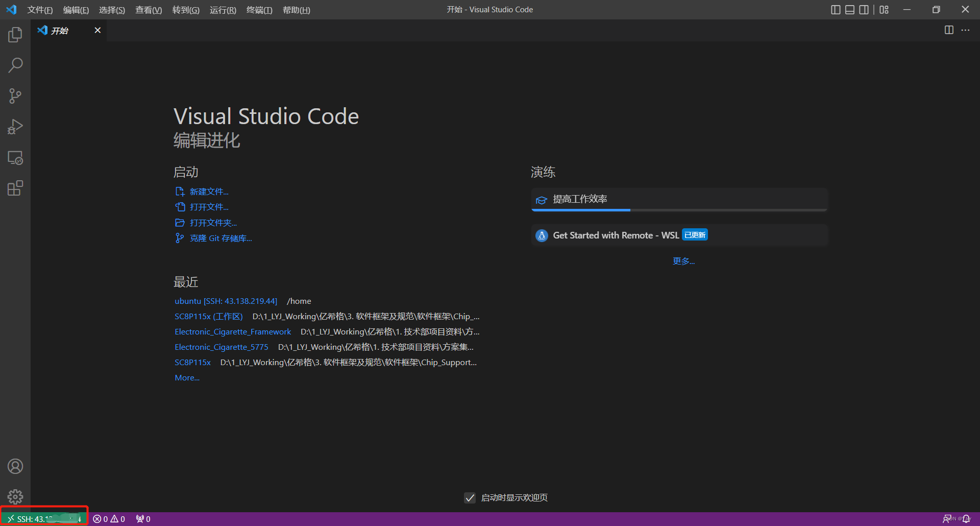The width and height of the screenshot is (980, 526).
Task: Open the 终端(T) menu
Action: pyautogui.click(x=259, y=10)
